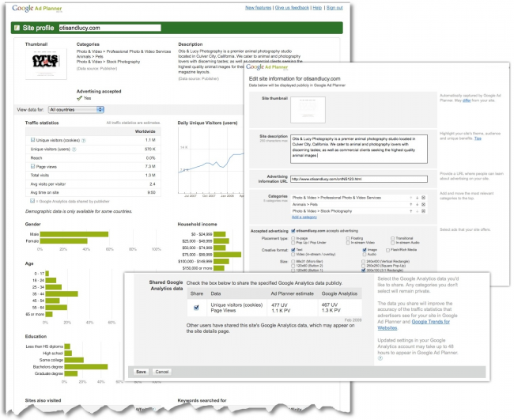This screenshot has height=420, width=514.
Task: Check the 88x31 Micro Bar size
Action: [293, 262]
